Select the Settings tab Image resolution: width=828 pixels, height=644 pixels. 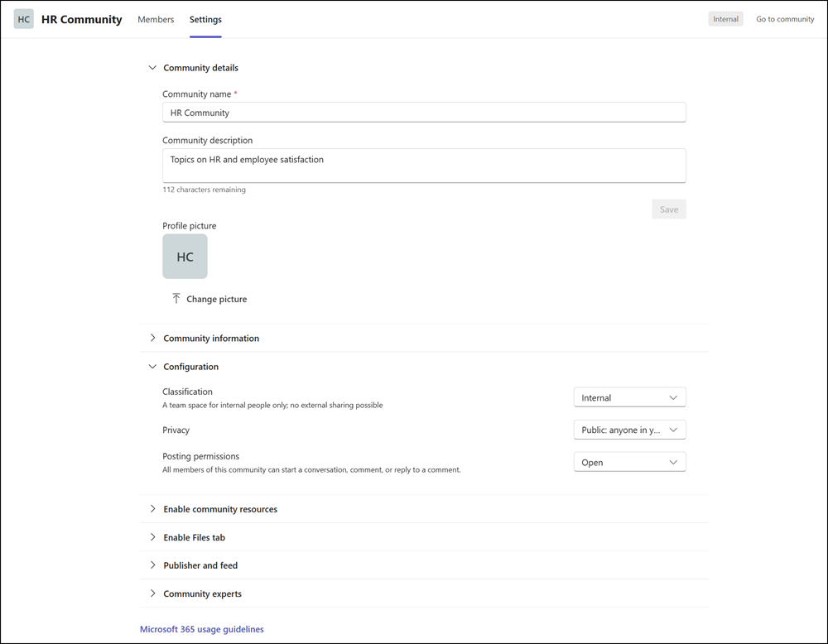coord(205,19)
